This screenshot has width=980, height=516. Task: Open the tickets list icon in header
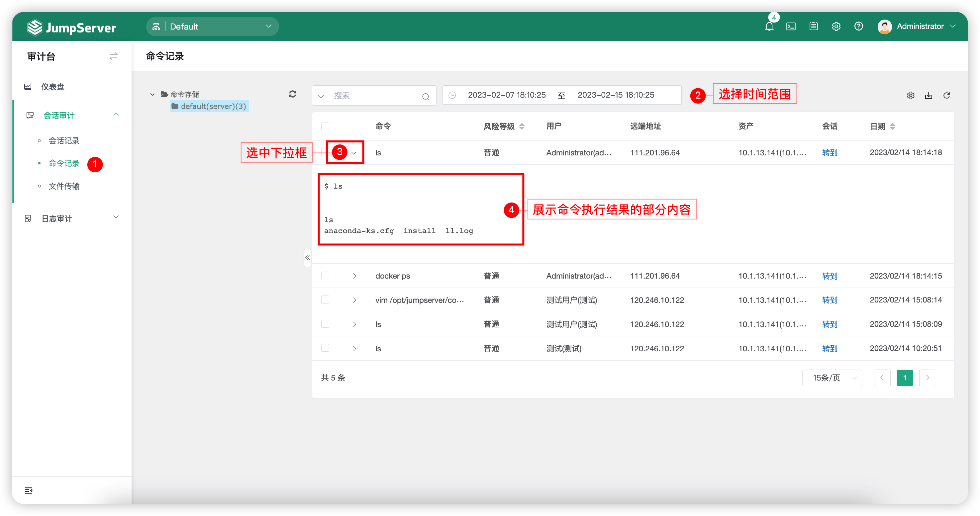coord(813,26)
